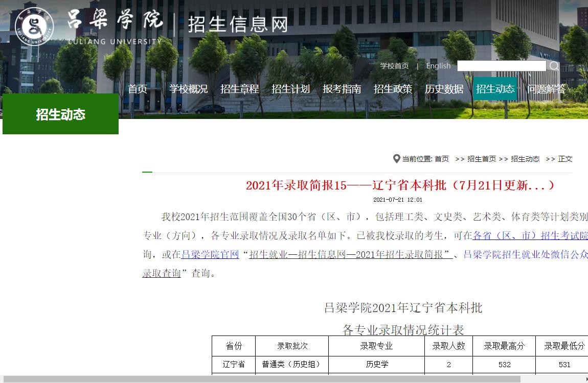588x383 pixels.
Task: Click the 历史学 major cell
Action: point(376,364)
